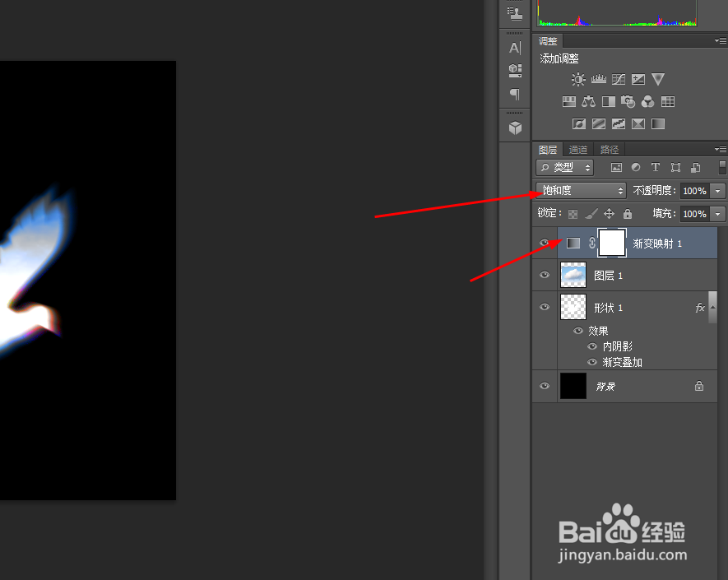Click the 填充 100% value field
The image size is (728, 580).
[695, 214]
